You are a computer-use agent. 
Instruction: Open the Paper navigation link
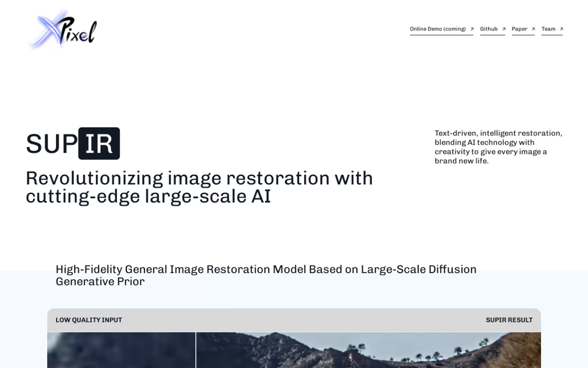(519, 29)
